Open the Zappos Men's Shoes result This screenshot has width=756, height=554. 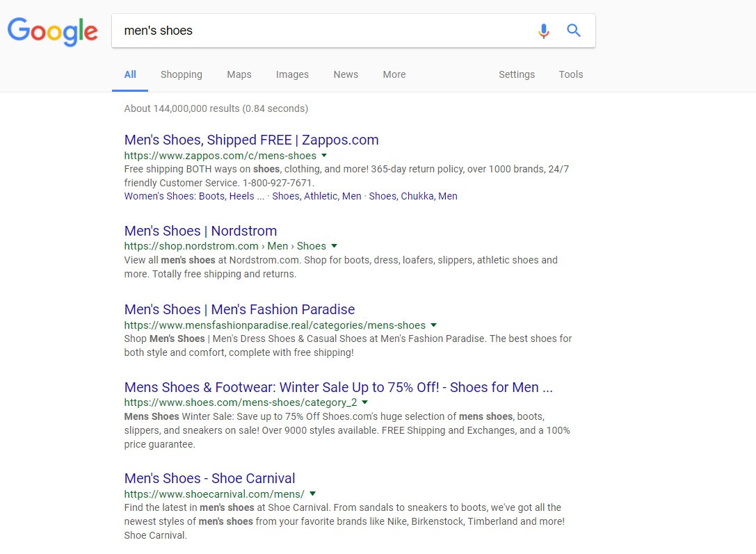point(251,140)
